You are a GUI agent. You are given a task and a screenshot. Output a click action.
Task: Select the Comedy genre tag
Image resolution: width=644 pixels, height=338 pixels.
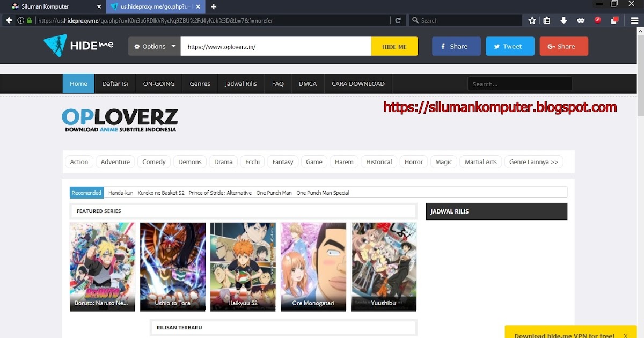pyautogui.click(x=154, y=162)
